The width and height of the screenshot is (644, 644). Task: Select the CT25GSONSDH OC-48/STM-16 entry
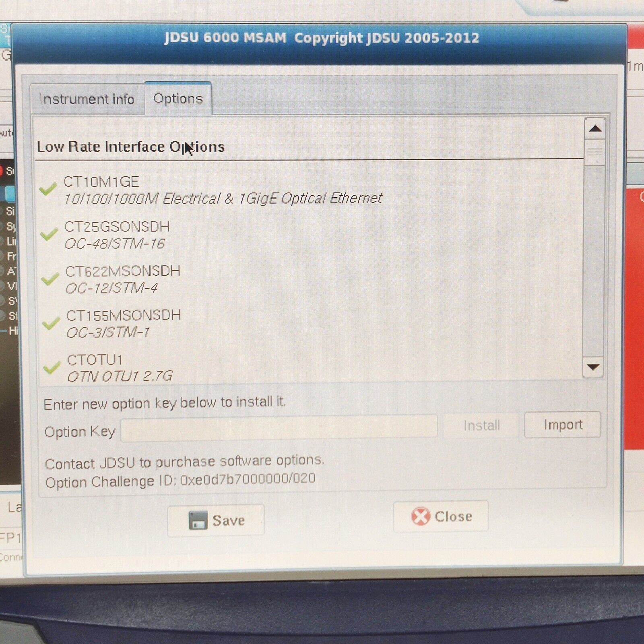[x=117, y=235]
